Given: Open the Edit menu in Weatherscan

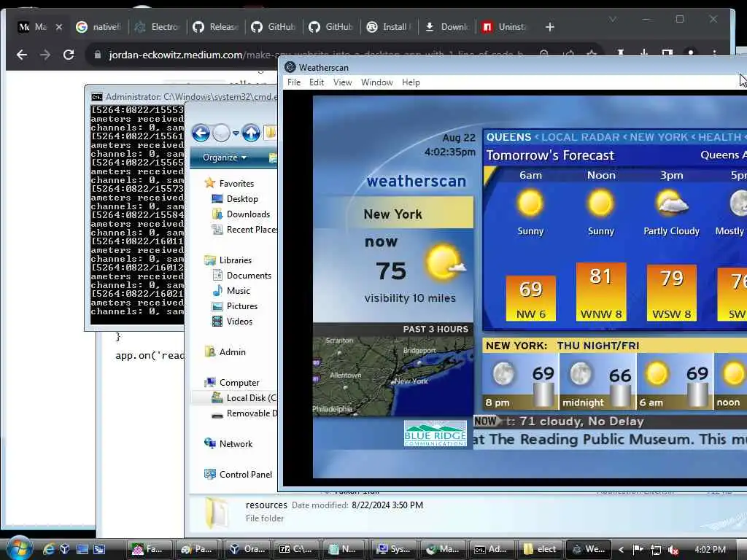Looking at the screenshot, I should pos(317,82).
